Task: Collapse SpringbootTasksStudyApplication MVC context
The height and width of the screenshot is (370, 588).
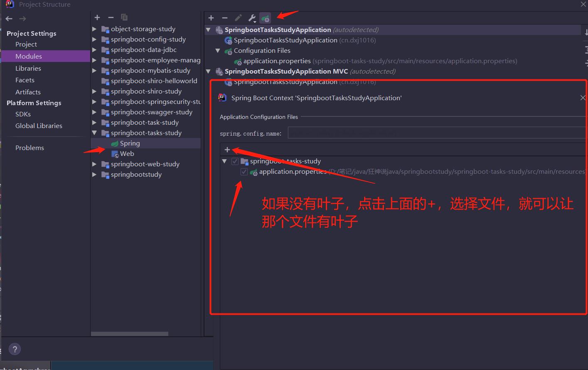Action: click(209, 72)
